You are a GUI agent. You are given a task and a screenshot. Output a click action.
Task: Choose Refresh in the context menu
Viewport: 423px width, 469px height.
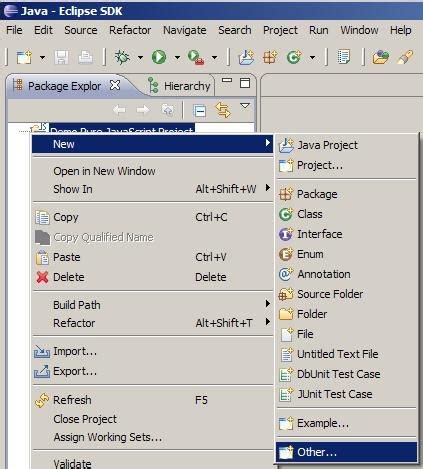click(x=152, y=400)
